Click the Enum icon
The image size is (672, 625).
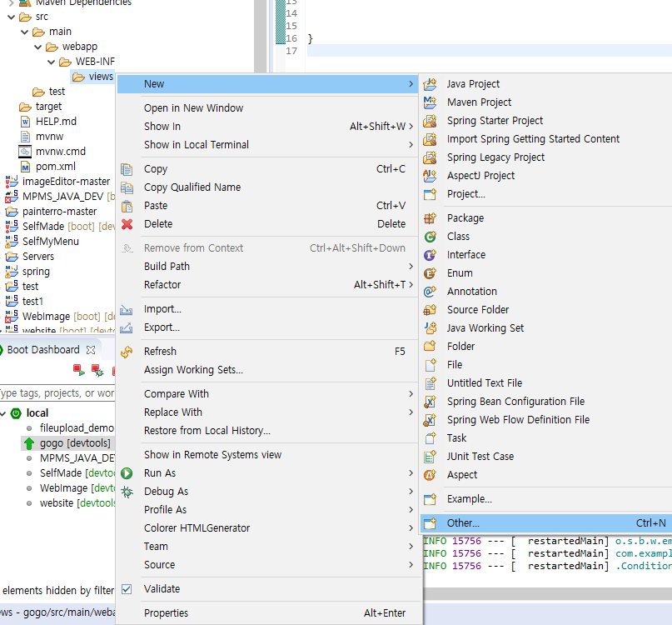coord(430,273)
